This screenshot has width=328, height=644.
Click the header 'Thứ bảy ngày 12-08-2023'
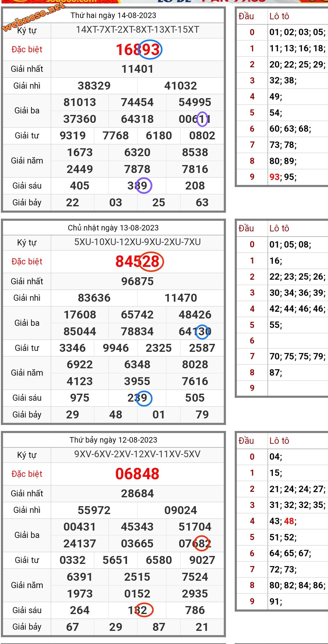113,440
